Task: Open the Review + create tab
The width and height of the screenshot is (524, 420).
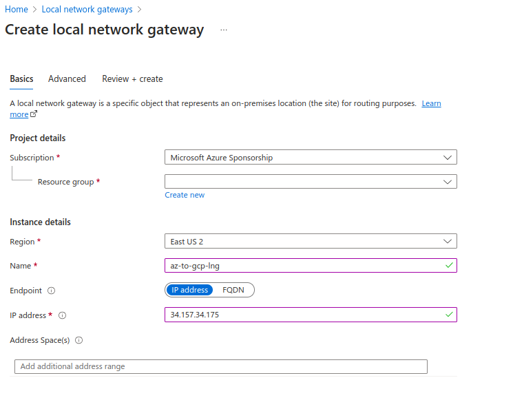Action: 132,79
